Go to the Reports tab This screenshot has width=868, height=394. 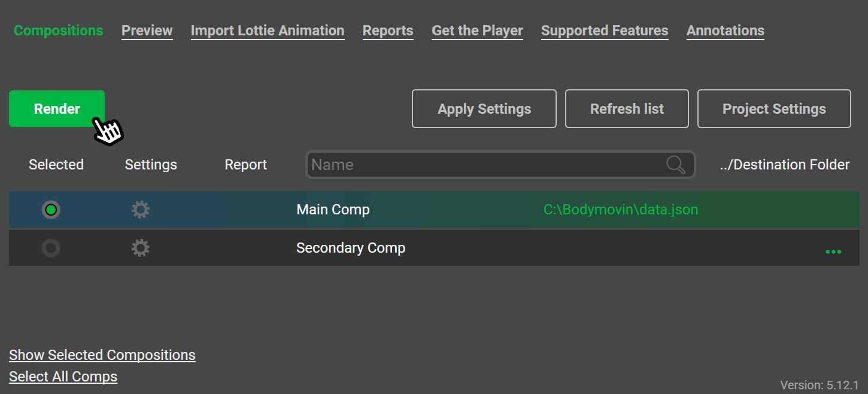tap(388, 31)
